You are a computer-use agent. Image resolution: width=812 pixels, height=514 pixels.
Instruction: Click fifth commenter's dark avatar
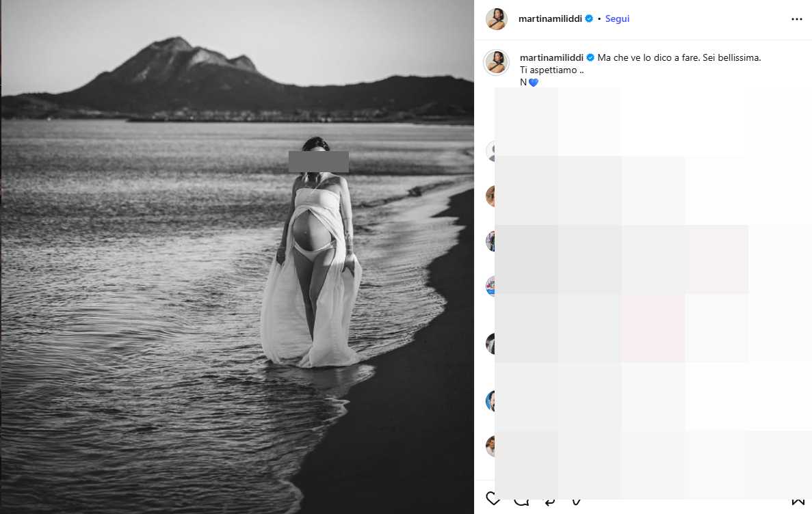[x=490, y=344]
